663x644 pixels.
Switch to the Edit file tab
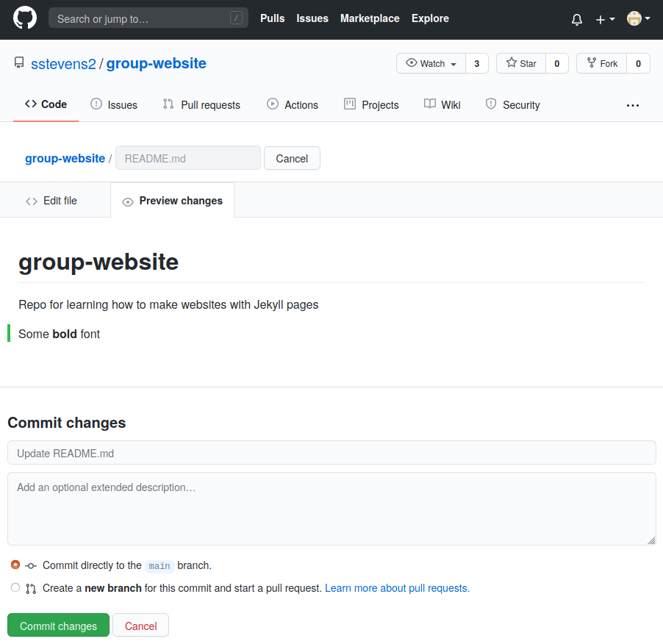click(52, 200)
